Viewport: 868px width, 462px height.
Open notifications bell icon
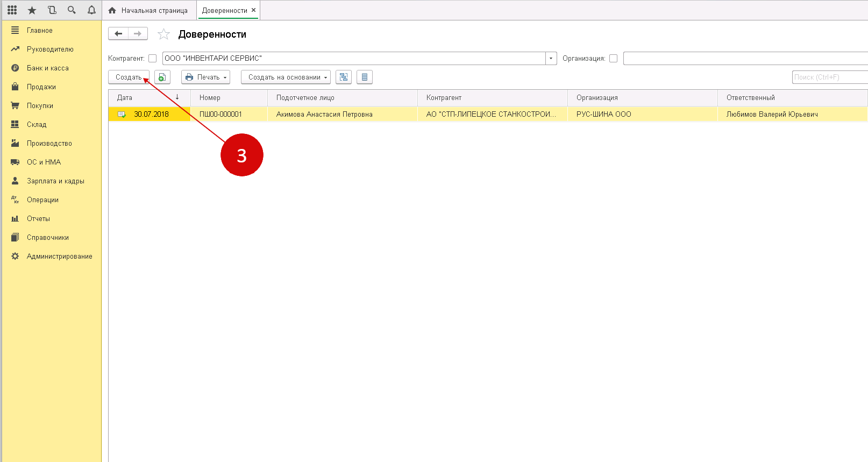(x=91, y=10)
